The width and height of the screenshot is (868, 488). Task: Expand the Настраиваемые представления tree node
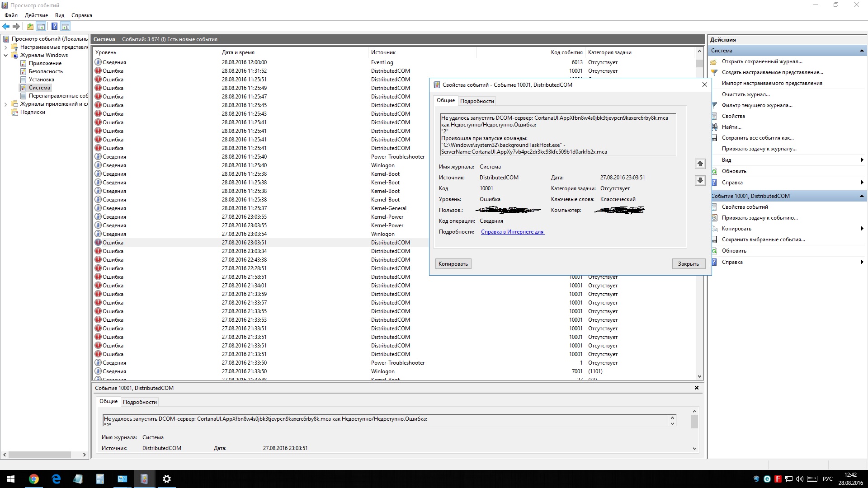tap(5, 47)
